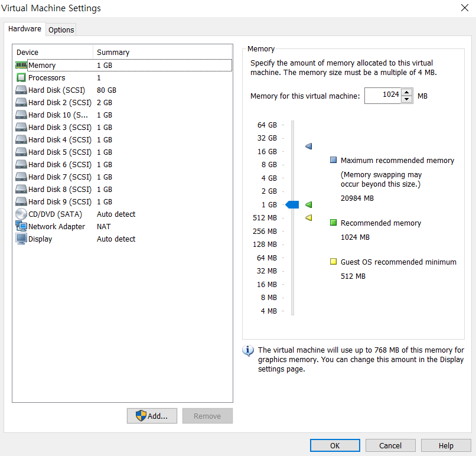Select the 'Hard Disk 9 (SCSI)' label
This screenshot has width=476, height=456.
(60, 202)
